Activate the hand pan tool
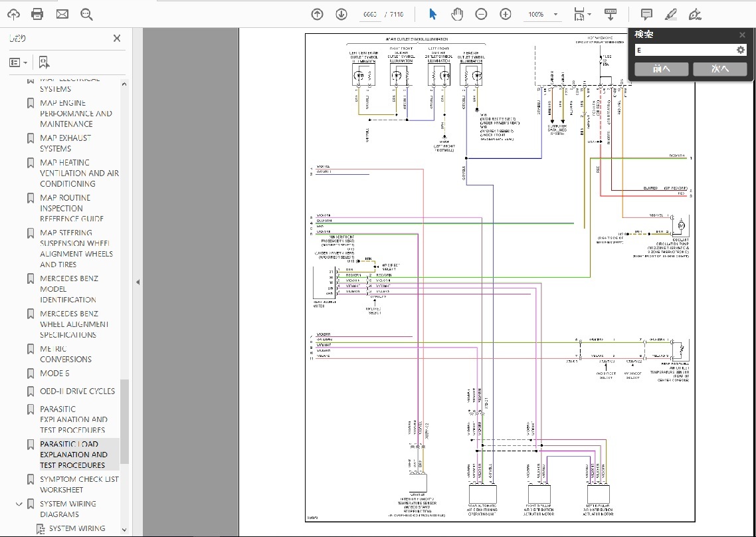Image resolution: width=756 pixels, height=537 pixels. 456,15
